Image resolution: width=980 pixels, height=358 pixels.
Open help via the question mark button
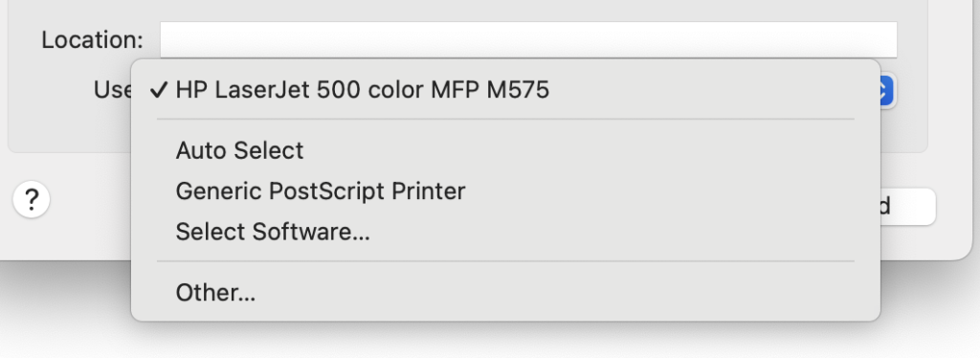coord(32,200)
